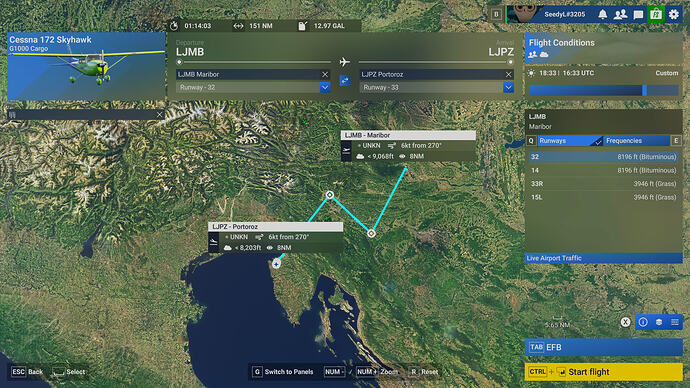Expand the Runway - 33 arrival dropdown
Viewport: 690px width, 388px height.
(508, 87)
